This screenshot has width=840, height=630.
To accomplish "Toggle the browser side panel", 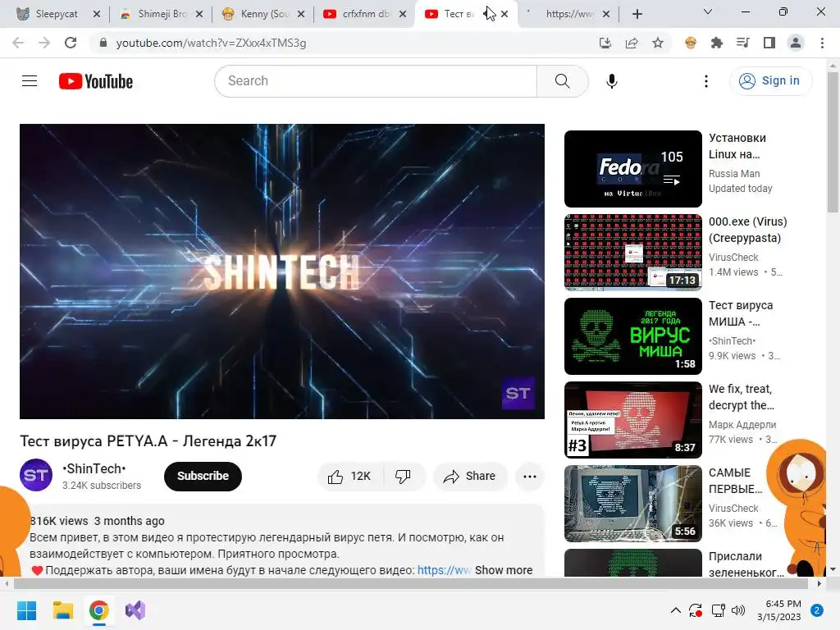I will click(x=769, y=43).
